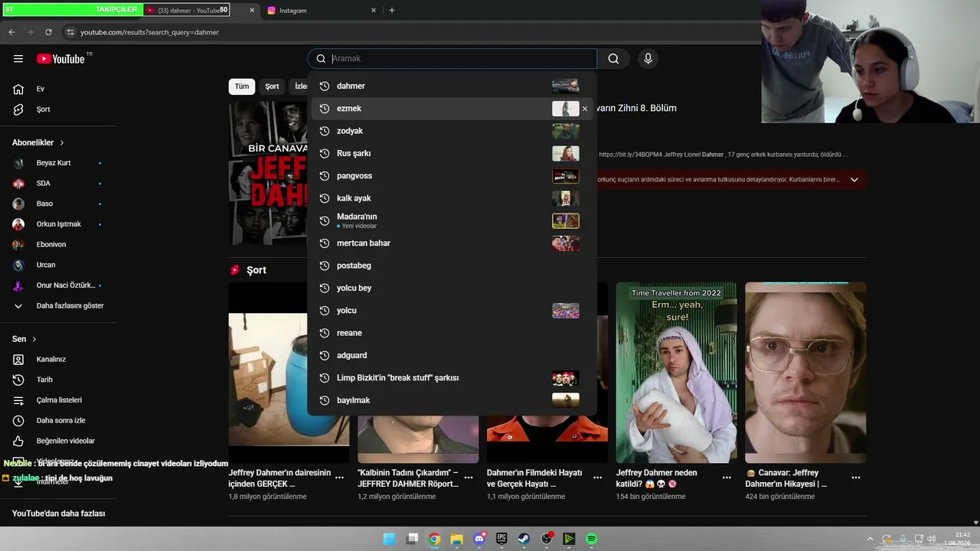This screenshot has height=551, width=980.
Task: Expand the Dahmer video description chevron
Action: click(854, 180)
